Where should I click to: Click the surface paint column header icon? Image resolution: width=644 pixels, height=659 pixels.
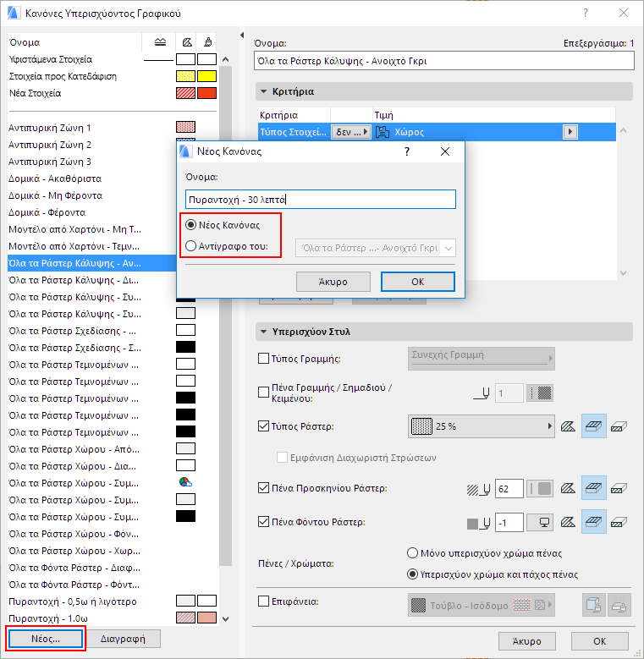pyautogui.click(x=207, y=42)
